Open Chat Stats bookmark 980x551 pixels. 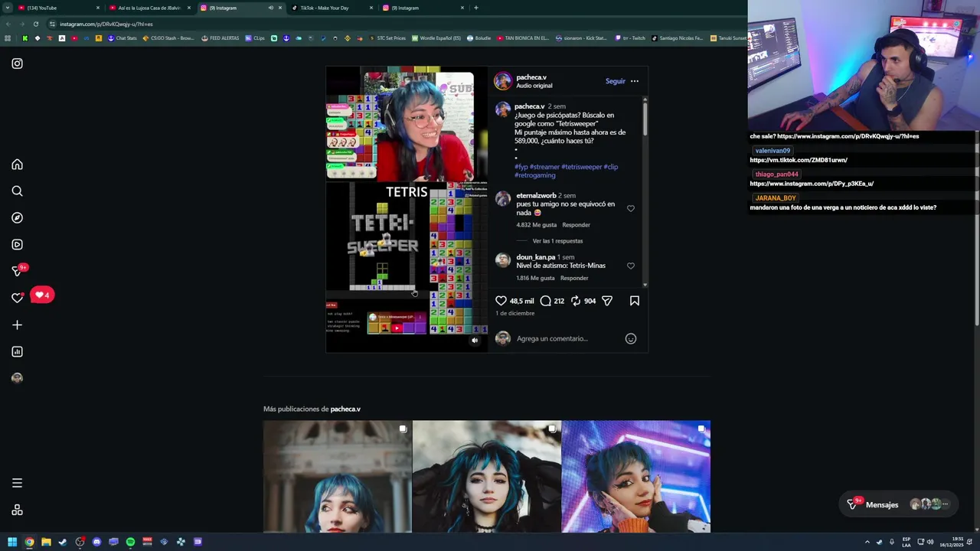(x=122, y=38)
